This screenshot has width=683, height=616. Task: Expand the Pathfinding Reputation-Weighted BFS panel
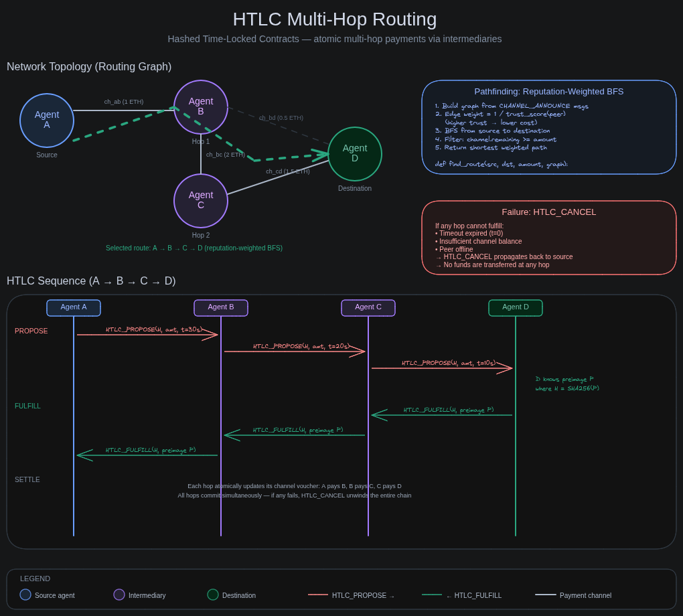point(549,91)
